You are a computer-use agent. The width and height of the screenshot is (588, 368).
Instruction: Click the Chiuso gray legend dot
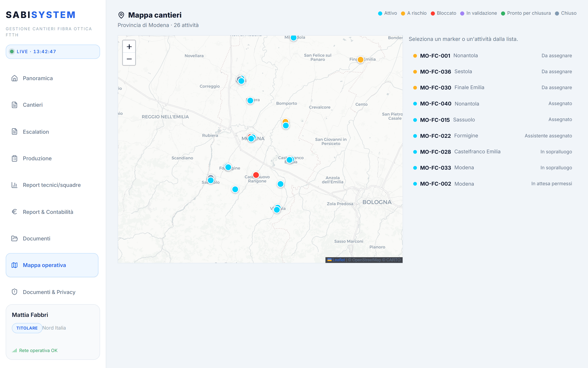(557, 13)
